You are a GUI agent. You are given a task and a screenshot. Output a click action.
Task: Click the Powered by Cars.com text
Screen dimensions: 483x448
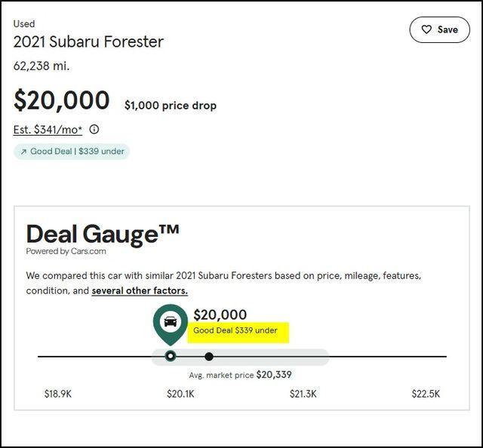66,251
